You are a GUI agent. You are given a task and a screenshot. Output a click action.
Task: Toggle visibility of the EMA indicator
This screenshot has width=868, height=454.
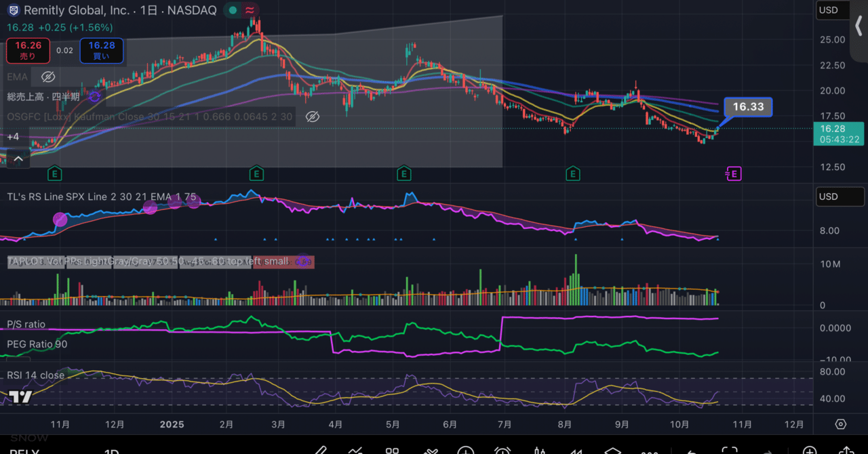click(47, 77)
